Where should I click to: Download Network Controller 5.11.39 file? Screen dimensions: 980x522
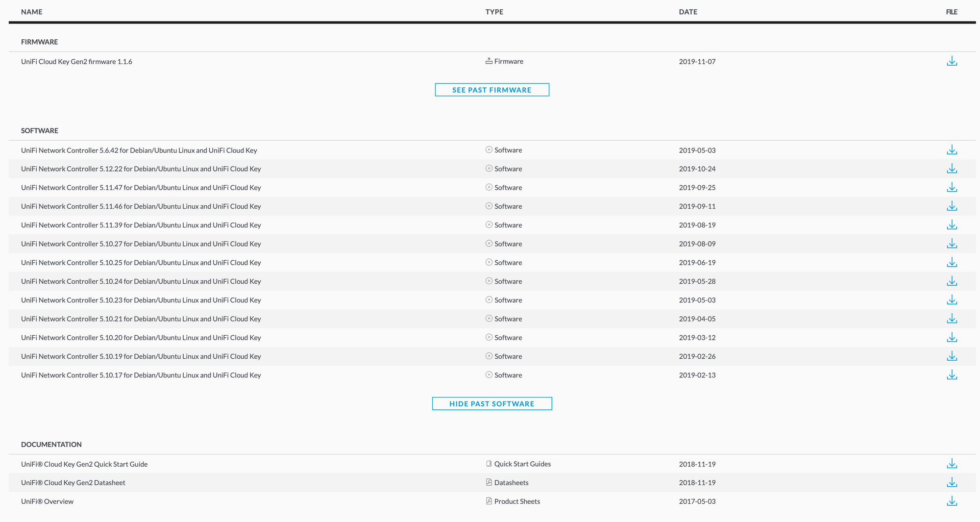point(952,225)
